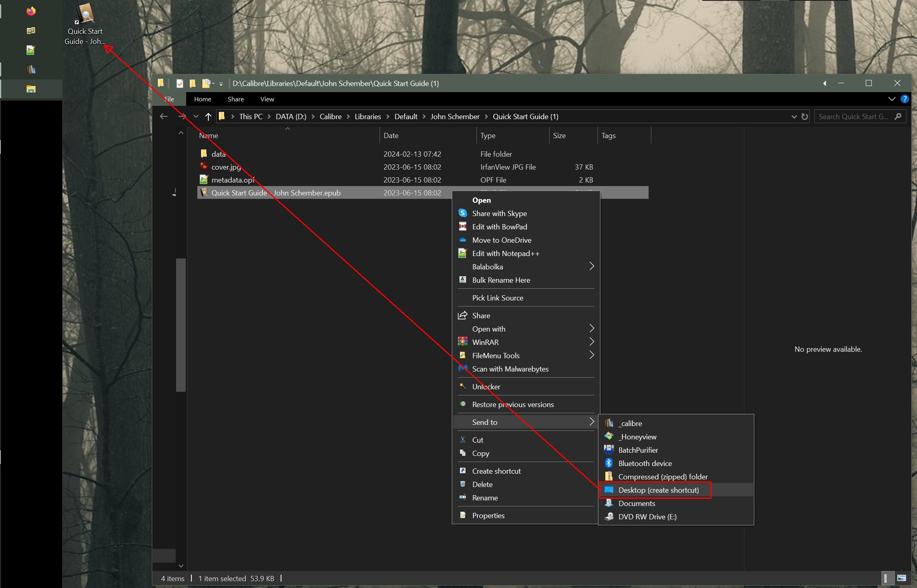This screenshot has width=917, height=588.
Task: Navigate to the Calibre breadcrumb folder
Action: [x=330, y=117]
